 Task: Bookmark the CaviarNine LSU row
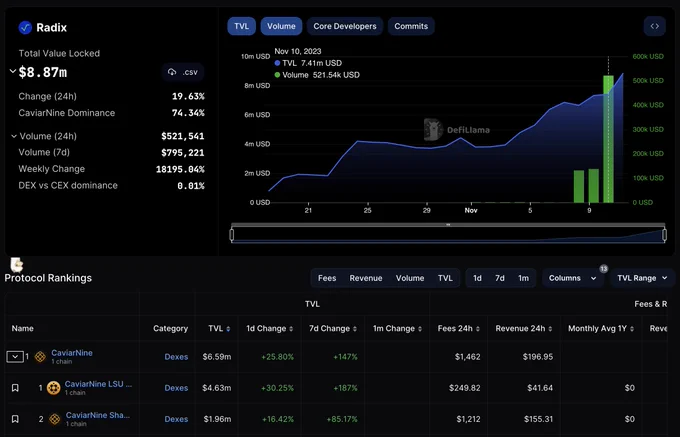point(15,388)
